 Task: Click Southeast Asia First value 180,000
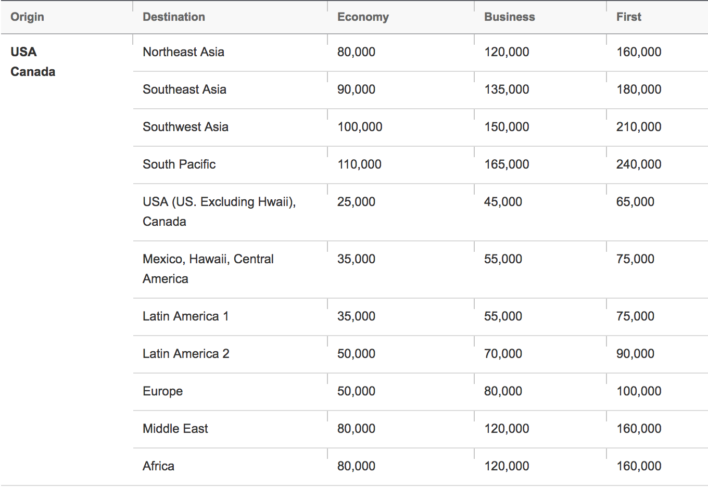(639, 89)
